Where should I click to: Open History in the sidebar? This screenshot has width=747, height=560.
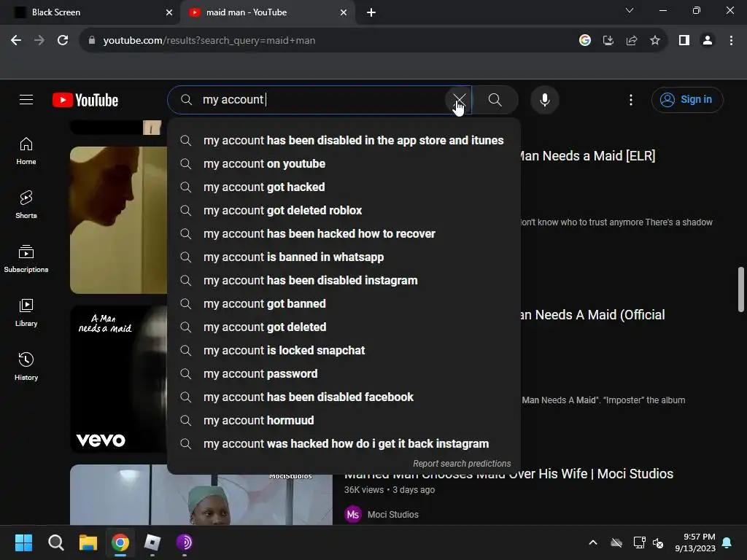tap(26, 367)
